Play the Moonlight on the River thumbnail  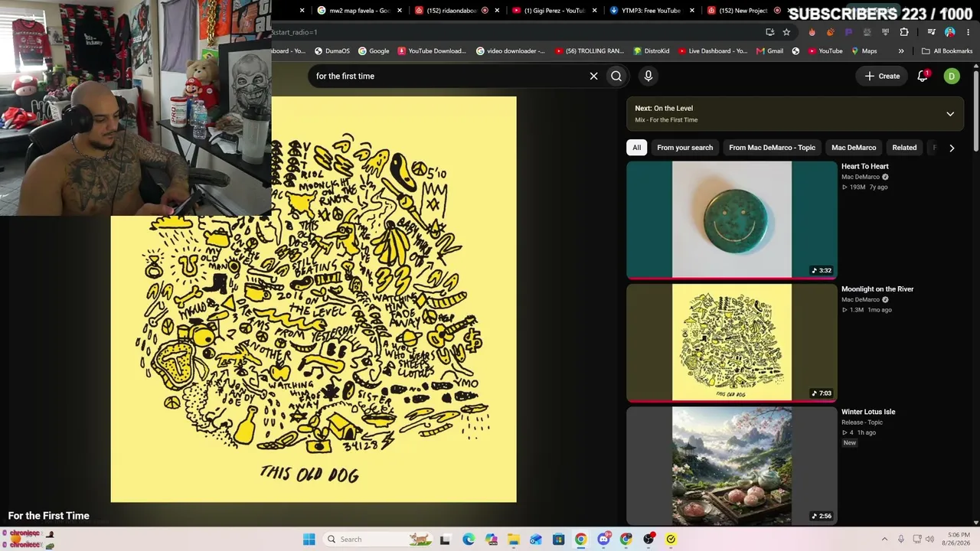point(732,343)
